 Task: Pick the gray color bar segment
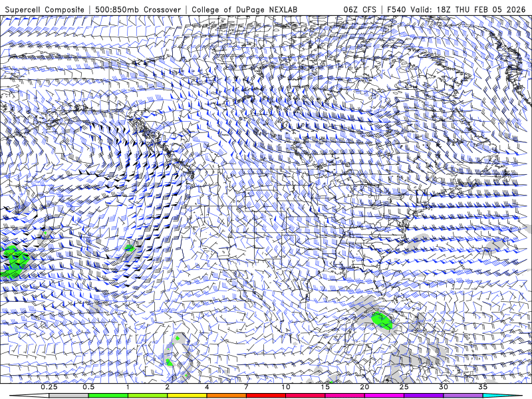pos(69,396)
